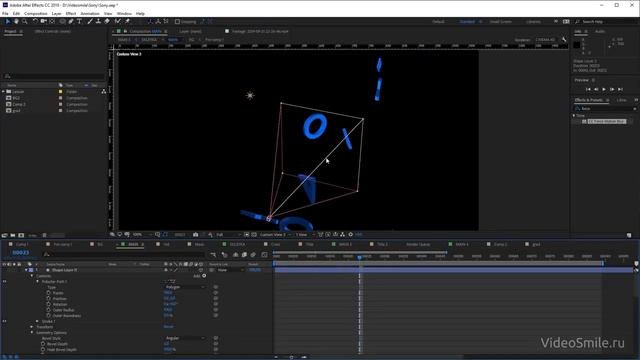Select the Type text tool
640x360 pixels.
tap(80, 21)
